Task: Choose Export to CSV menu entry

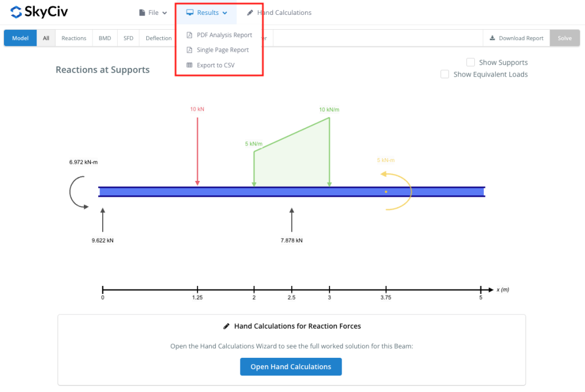Action: click(215, 65)
